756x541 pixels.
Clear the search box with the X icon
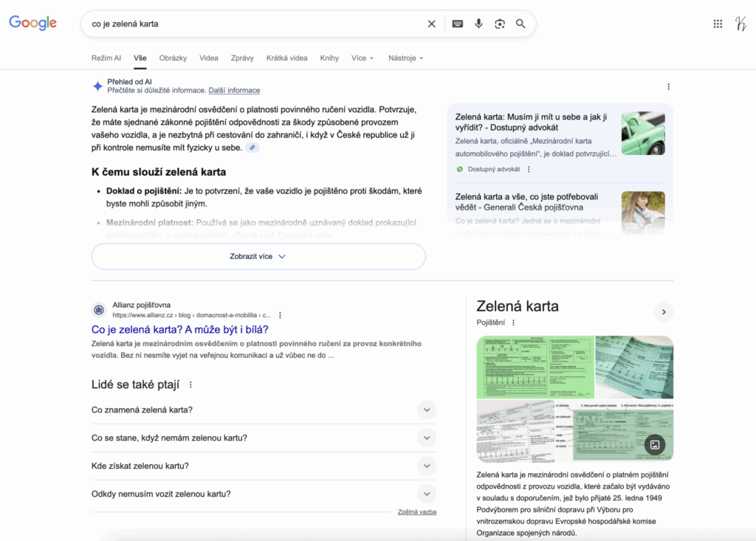coord(432,24)
